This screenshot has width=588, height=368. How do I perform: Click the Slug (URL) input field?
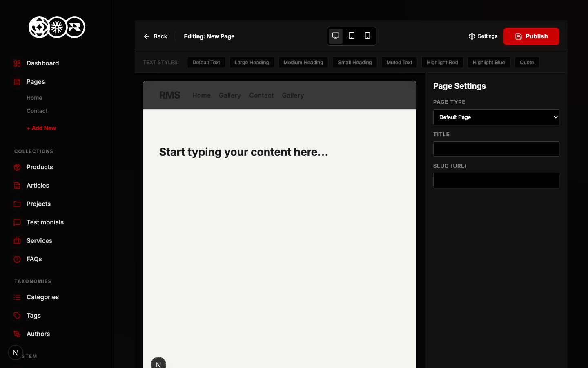tap(496, 180)
